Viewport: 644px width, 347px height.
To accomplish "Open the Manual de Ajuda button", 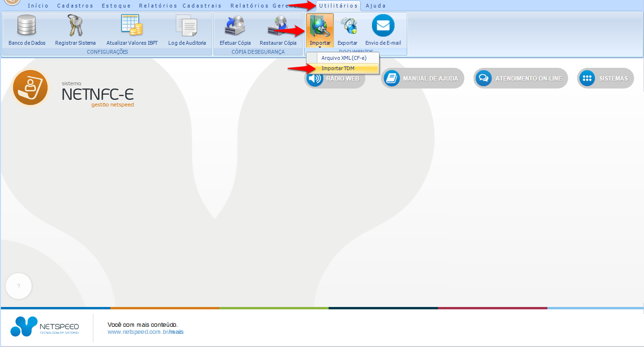I will [x=422, y=79].
